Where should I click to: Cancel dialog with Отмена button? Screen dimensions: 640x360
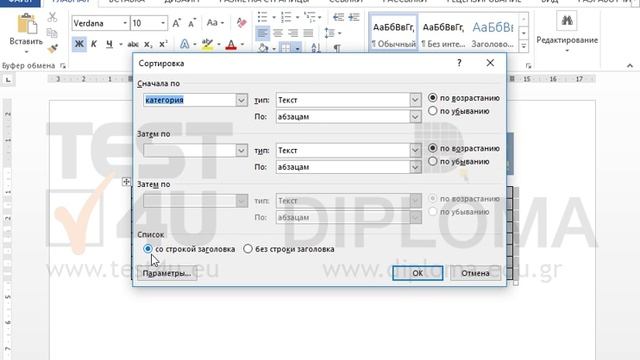[475, 273]
